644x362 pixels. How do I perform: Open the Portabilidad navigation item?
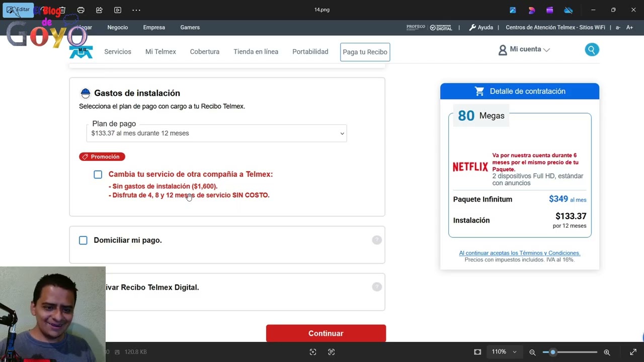coord(310,52)
